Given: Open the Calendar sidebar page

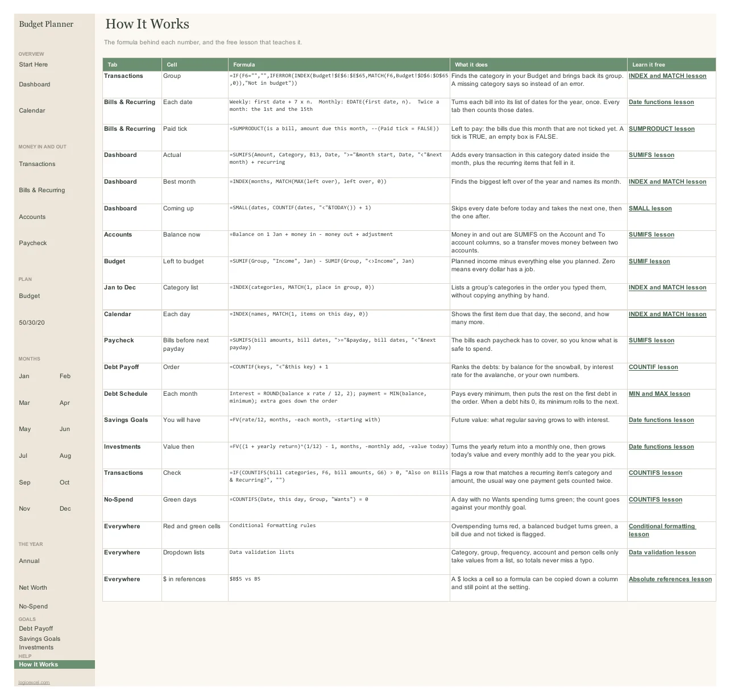Looking at the screenshot, I should click(x=32, y=111).
